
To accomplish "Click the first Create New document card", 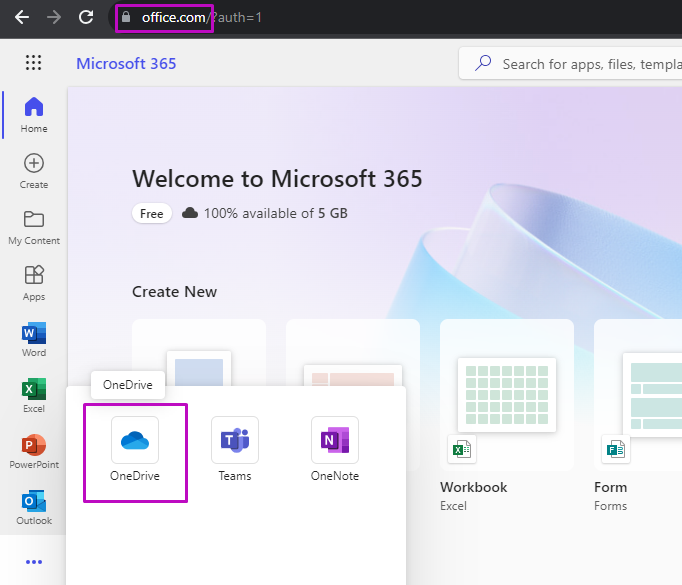I will click(199, 352).
